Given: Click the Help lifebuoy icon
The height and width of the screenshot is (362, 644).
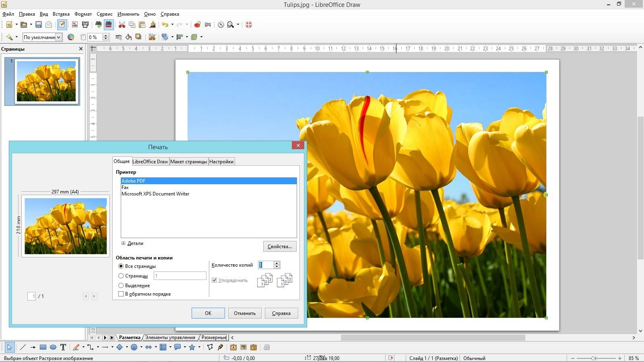Looking at the screenshot, I should click(249, 25).
